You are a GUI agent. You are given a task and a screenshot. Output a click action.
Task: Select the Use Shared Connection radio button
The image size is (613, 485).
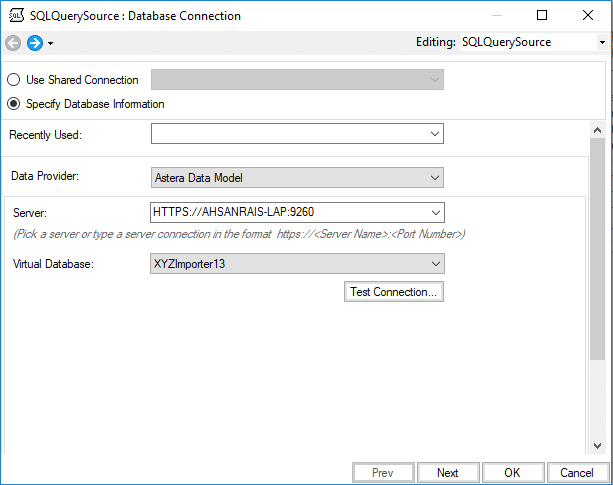pyautogui.click(x=14, y=80)
